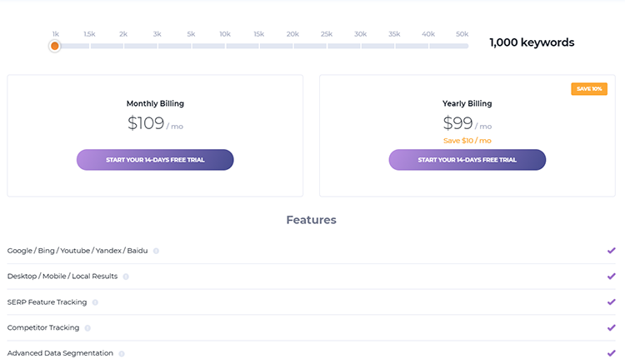Click the Features section heading
Image resolution: width=625 pixels, height=364 pixels.
pyautogui.click(x=311, y=221)
